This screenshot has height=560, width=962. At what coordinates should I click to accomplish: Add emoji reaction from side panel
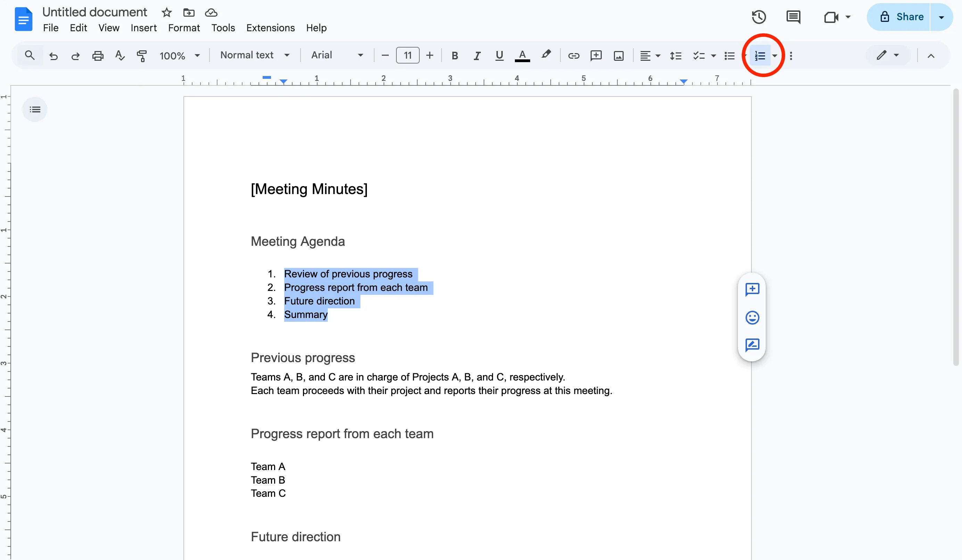(x=752, y=317)
